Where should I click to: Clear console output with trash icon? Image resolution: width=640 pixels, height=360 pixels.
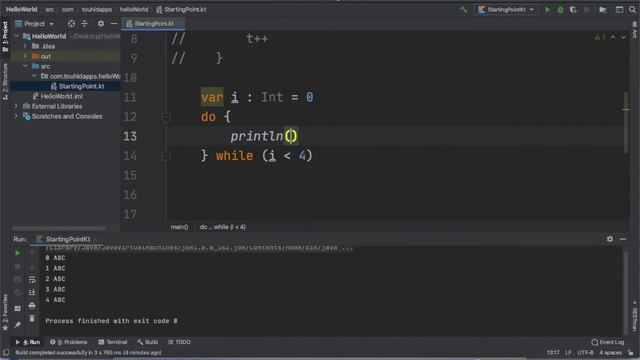pyautogui.click(x=32, y=318)
